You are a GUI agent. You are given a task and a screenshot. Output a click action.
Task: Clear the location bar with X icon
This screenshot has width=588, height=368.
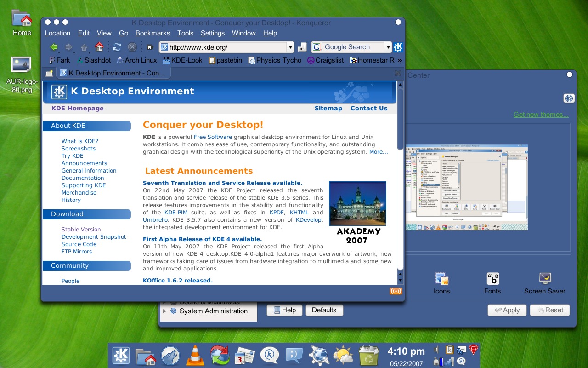(x=149, y=47)
